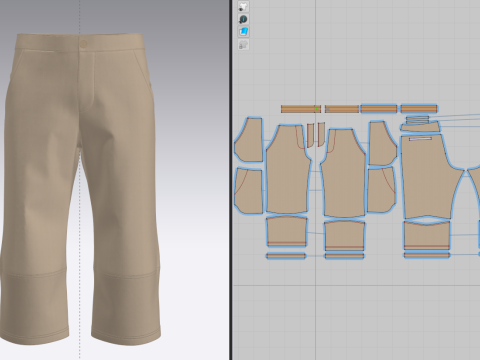Select the left front leg pattern piece
The height and width of the screenshot is (360, 480).
pyautogui.click(x=288, y=170)
